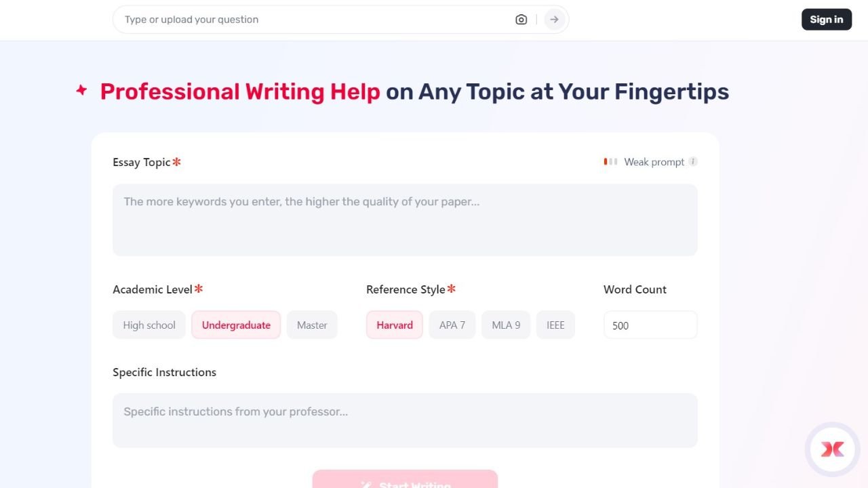Click the Weak prompt status label
Viewport: 868px width, 488px height.
[x=653, y=161]
